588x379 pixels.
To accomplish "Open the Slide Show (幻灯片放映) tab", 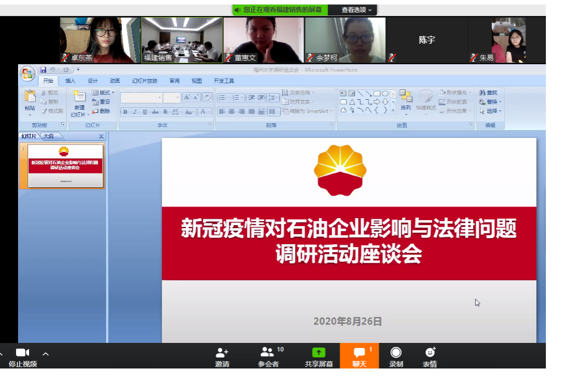I will [x=144, y=81].
